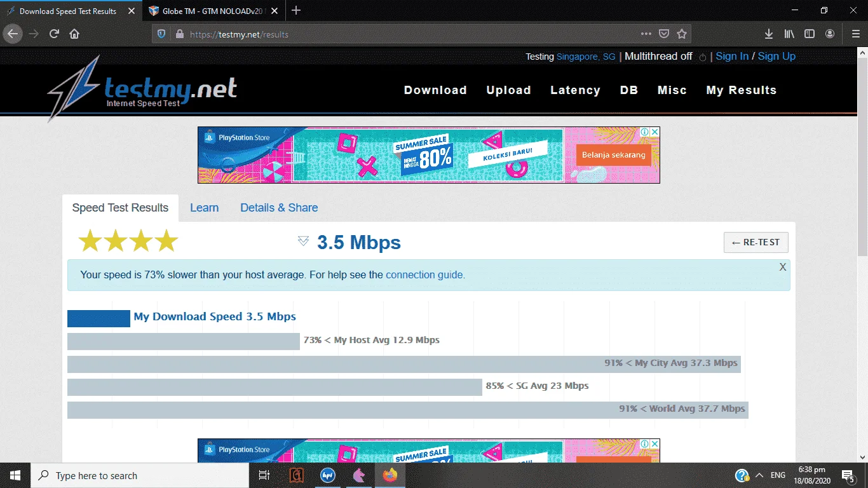
Task: Click the ENG language indicator
Action: pyautogui.click(x=778, y=475)
